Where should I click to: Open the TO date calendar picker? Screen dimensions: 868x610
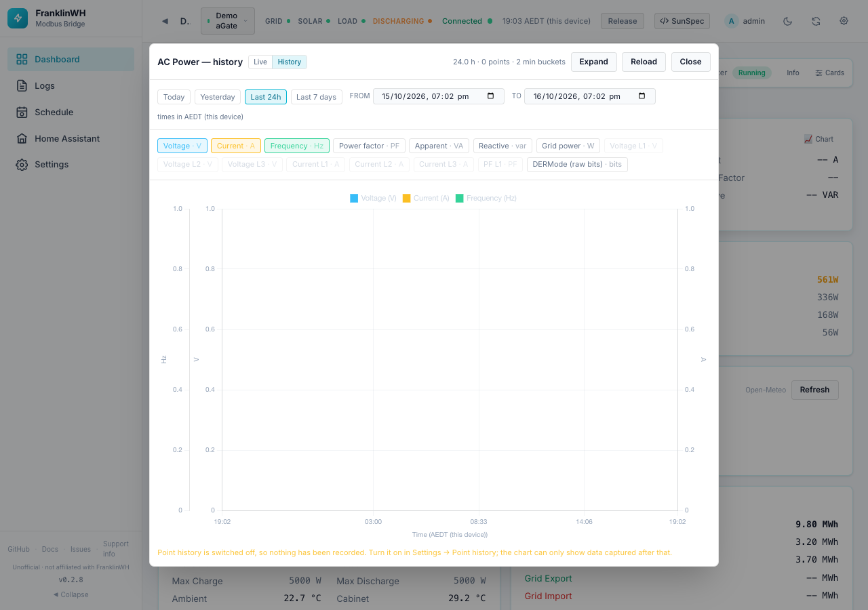click(642, 96)
